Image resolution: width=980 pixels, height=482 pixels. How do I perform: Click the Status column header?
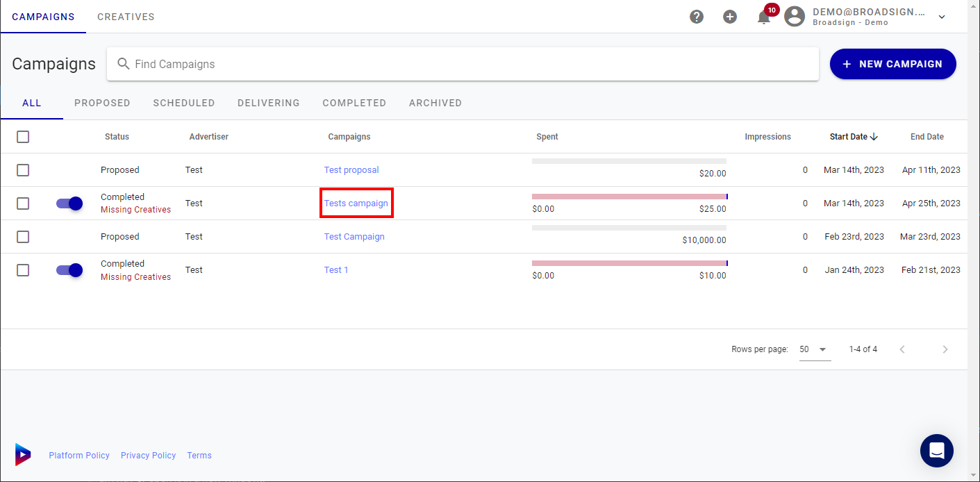[117, 137]
